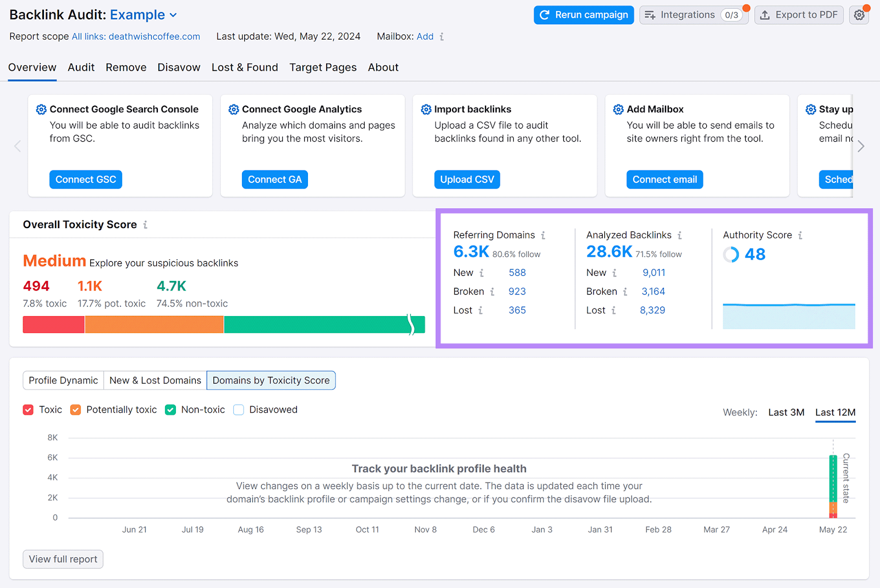Click info icon beside Analyzed Backlinks

coord(680,235)
